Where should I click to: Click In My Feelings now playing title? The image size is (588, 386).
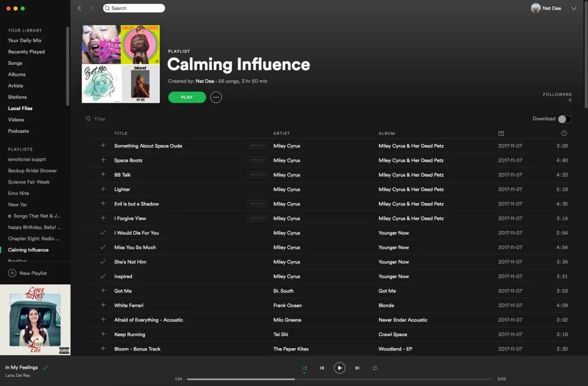coord(21,367)
